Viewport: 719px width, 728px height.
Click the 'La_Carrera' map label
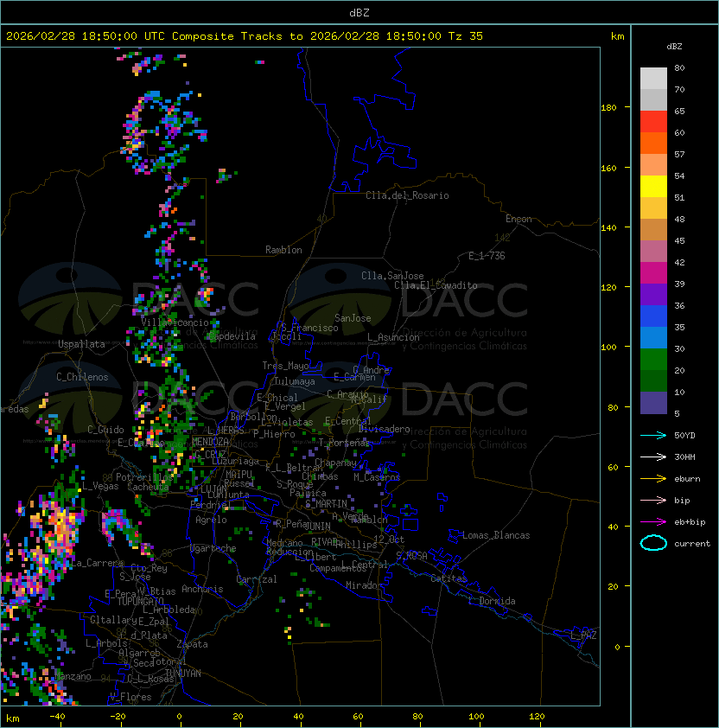97,563
